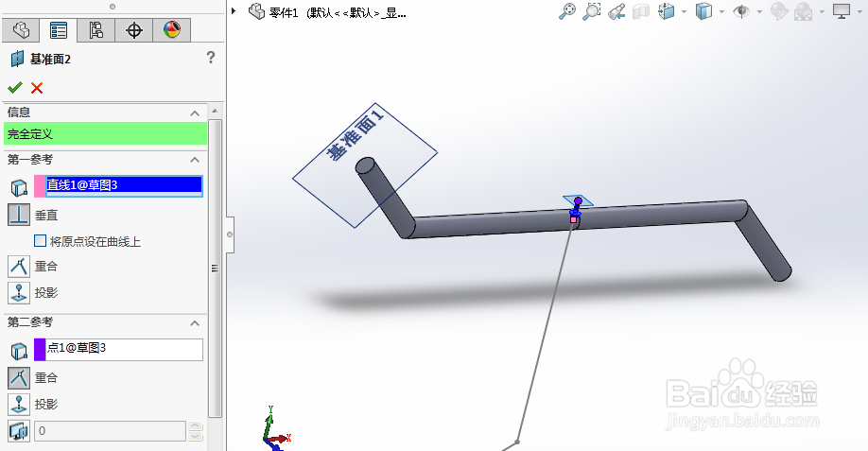The height and width of the screenshot is (451, 868).
Task: Select the 基准面1 plane label in viewport
Action: coord(355,135)
